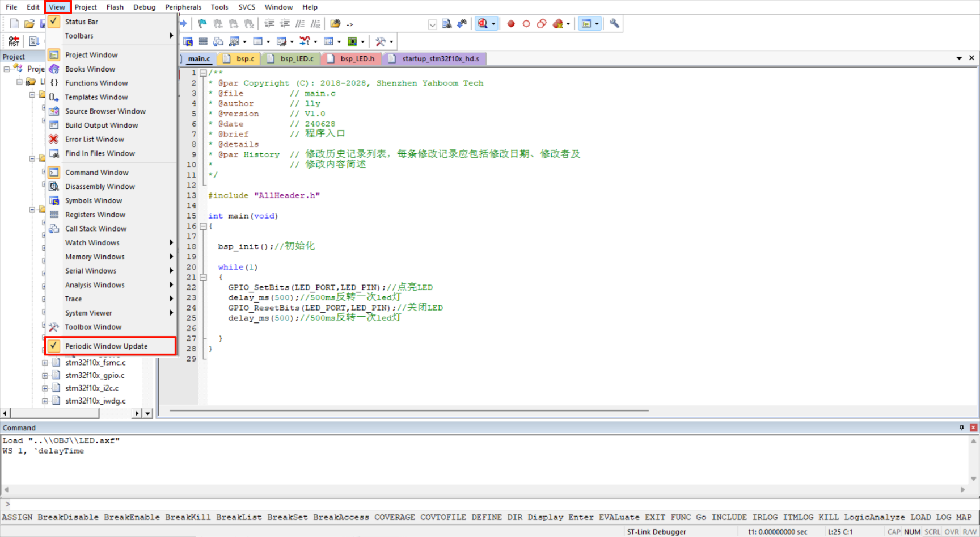Viewport: 980px width, 537px height.
Task: Click the Watch windows toolbar icon
Action: (x=234, y=41)
